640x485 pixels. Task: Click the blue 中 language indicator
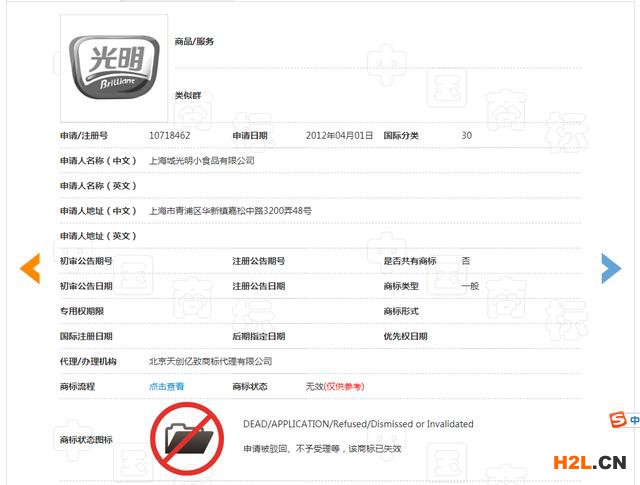[x=634, y=420]
